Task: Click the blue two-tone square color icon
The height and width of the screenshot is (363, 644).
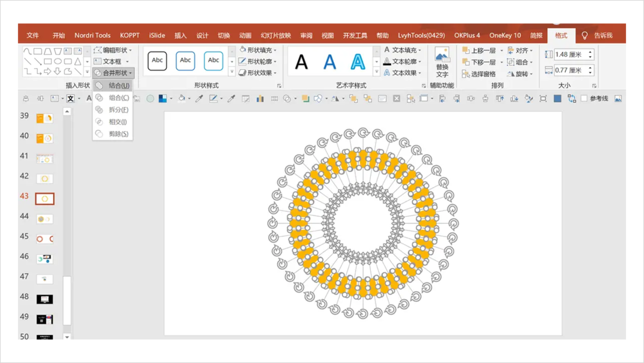Action: click(x=163, y=99)
